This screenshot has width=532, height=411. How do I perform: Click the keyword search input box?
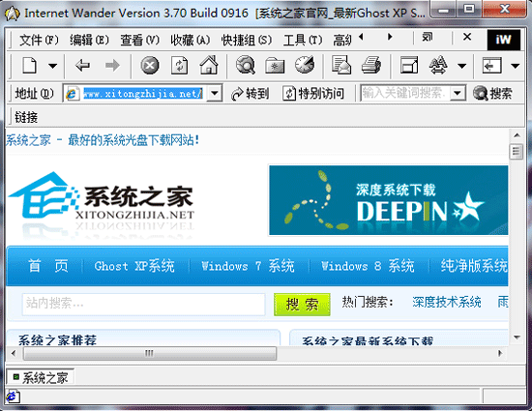tap(405, 93)
